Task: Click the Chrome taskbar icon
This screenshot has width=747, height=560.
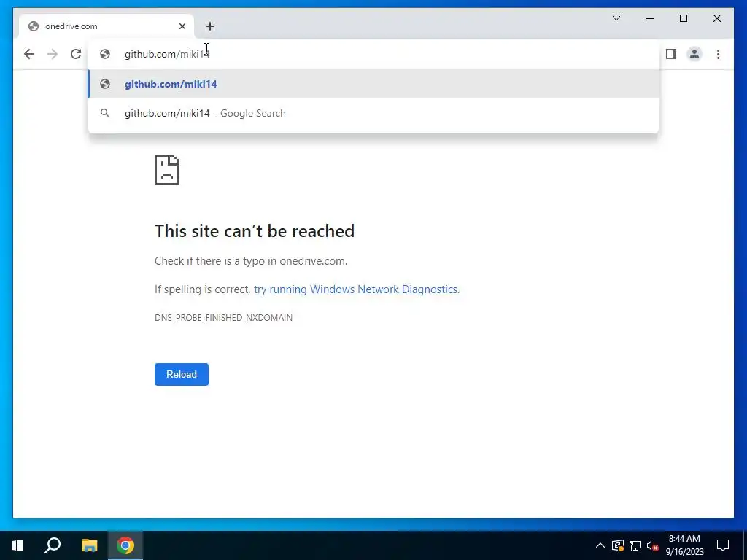Action: 125,545
